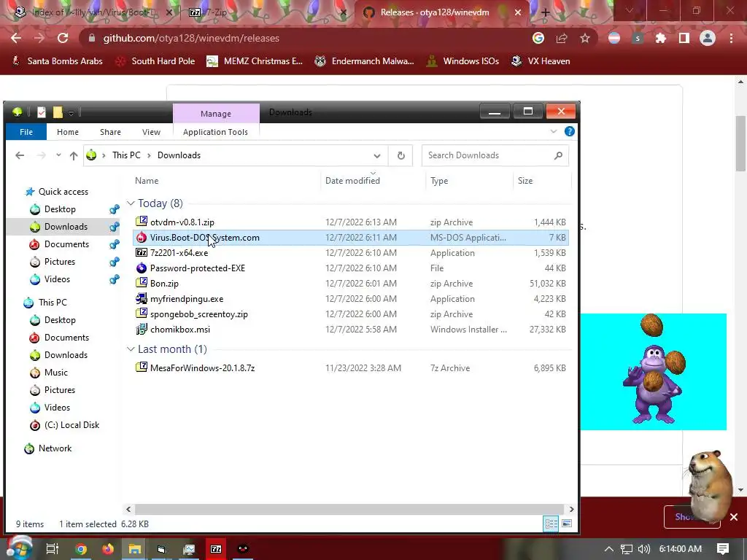747x560 pixels.
Task: Click the 7z2201-x64.exe file icon
Action: 142,252
